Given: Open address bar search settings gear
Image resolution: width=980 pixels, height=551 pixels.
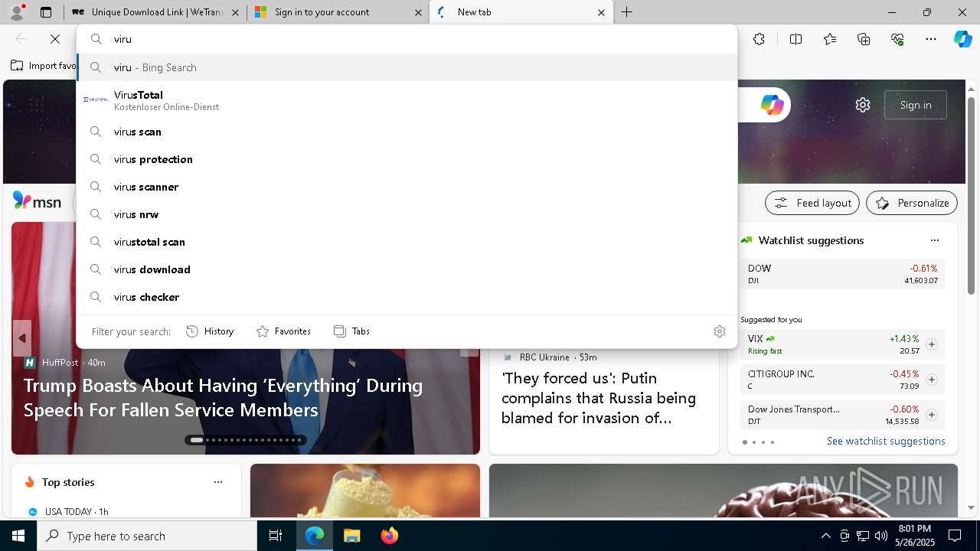Looking at the screenshot, I should (x=720, y=331).
